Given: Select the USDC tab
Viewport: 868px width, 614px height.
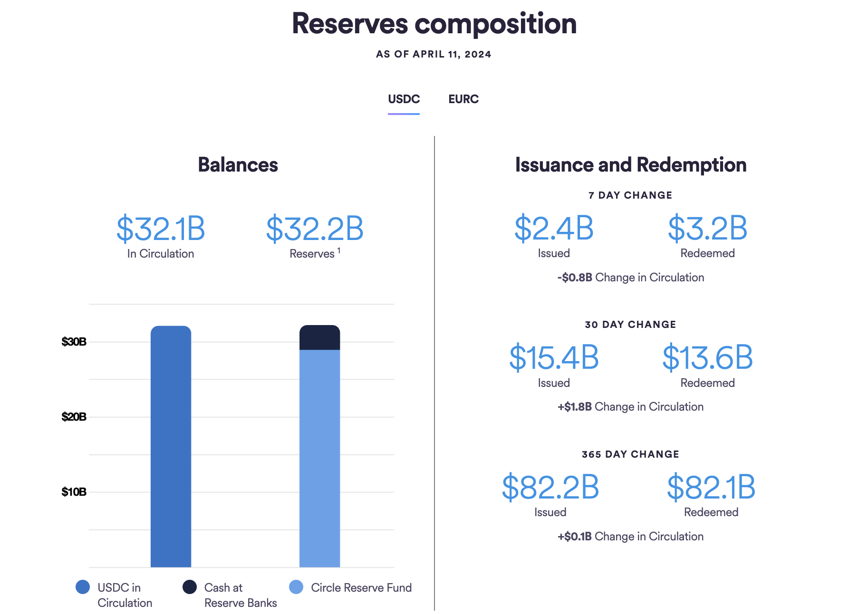Looking at the screenshot, I should [404, 99].
